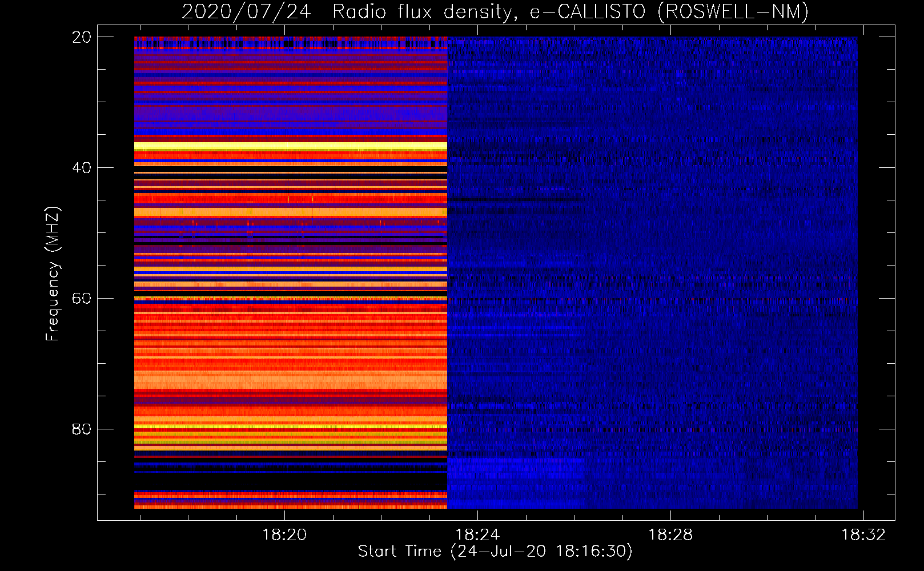The image size is (924, 571).
Task: Select the '60' frequency axis label
Action: coord(82,299)
